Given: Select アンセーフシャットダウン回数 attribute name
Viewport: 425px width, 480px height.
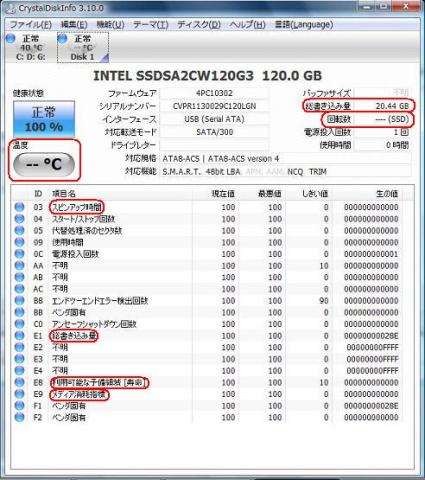Looking at the screenshot, I should (x=94, y=324).
